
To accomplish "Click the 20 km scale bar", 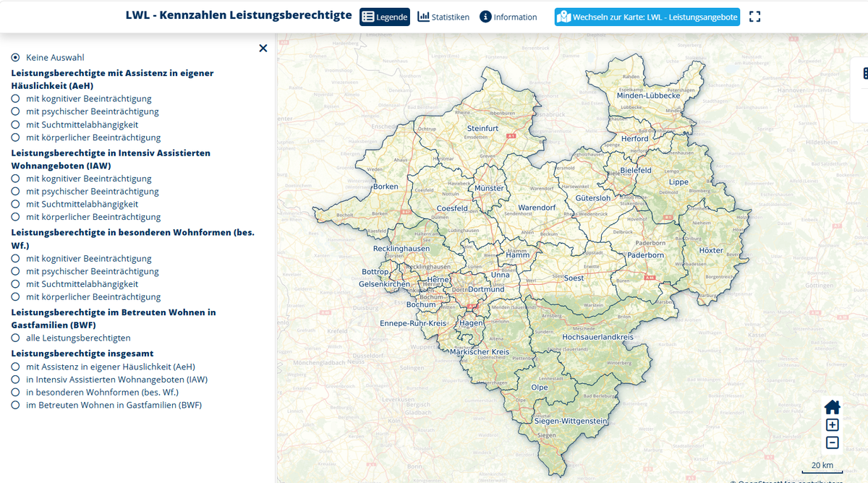I will [x=822, y=467].
